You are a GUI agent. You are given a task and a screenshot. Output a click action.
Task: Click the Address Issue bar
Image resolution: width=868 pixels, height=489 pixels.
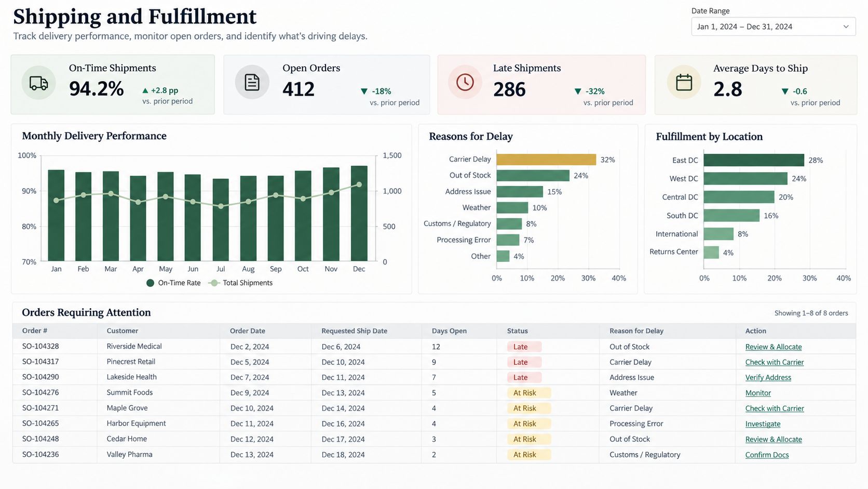(520, 192)
